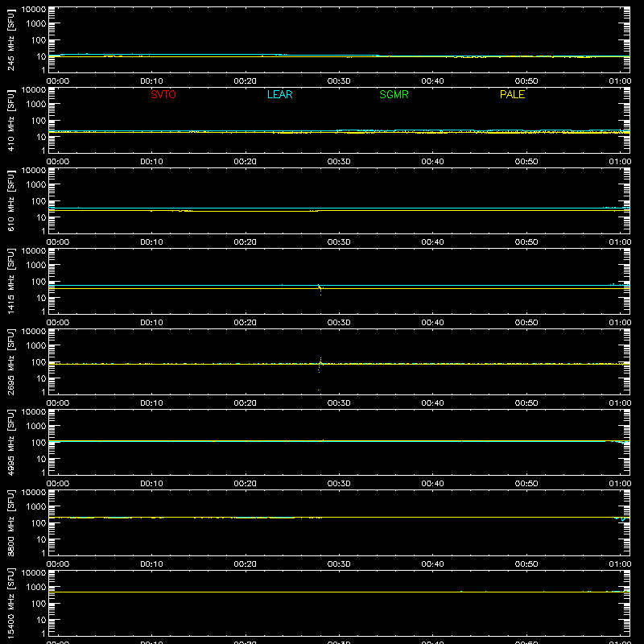Select the "610 MHz [SFU]" axis title
Screen dimensions: 644x644
10,200
